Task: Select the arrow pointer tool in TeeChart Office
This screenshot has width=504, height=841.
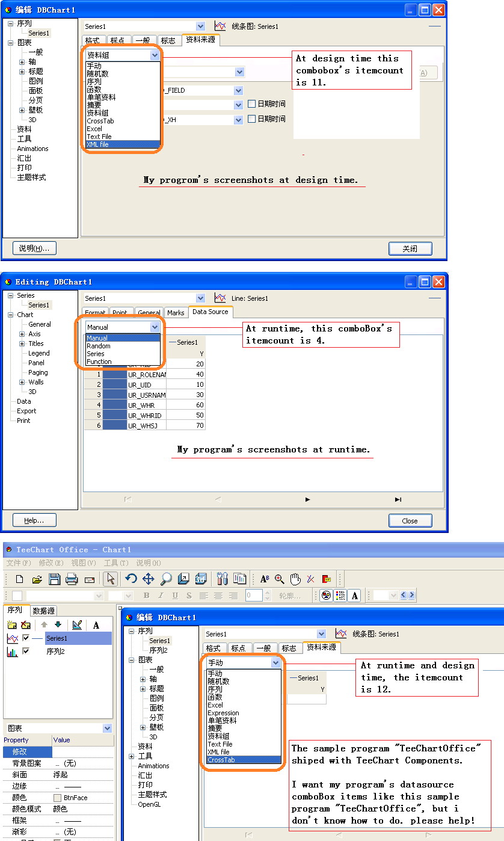Action: (x=110, y=579)
